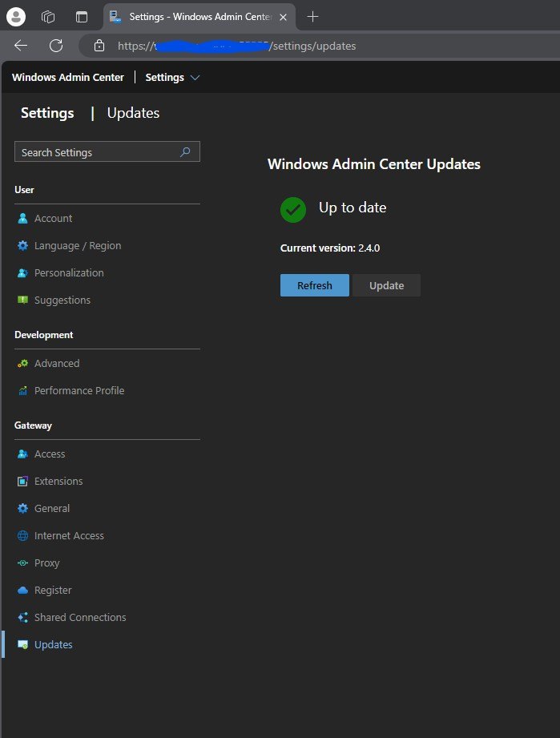Click the Update button

(386, 285)
